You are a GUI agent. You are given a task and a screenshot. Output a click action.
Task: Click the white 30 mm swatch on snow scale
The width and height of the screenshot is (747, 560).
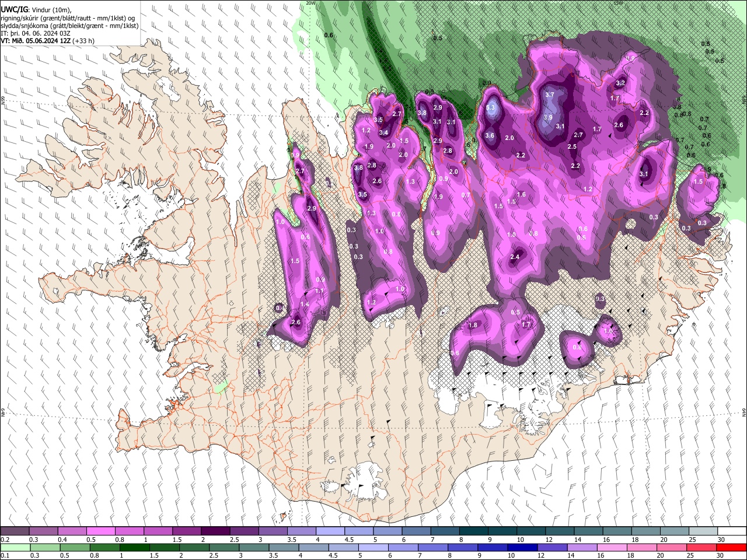[x=731, y=531]
